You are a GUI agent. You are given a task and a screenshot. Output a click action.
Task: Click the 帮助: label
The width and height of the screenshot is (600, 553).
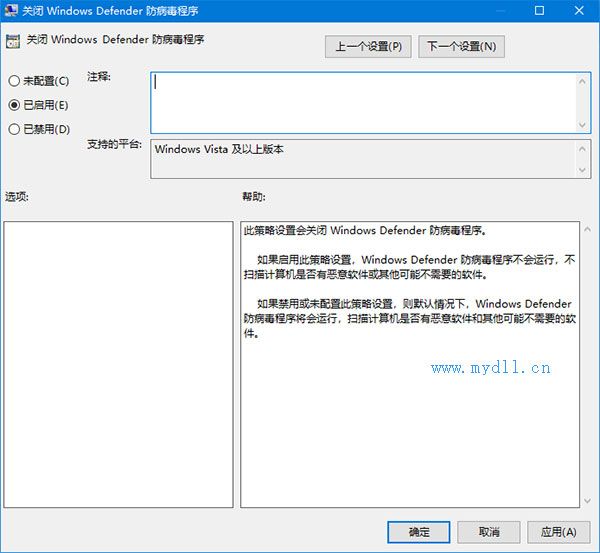254,197
